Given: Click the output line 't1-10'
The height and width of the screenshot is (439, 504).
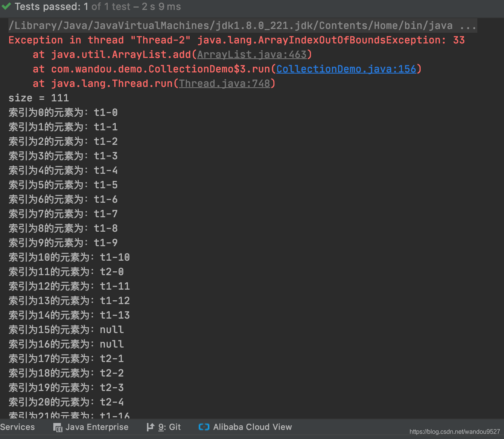Looking at the screenshot, I should (x=69, y=257).
